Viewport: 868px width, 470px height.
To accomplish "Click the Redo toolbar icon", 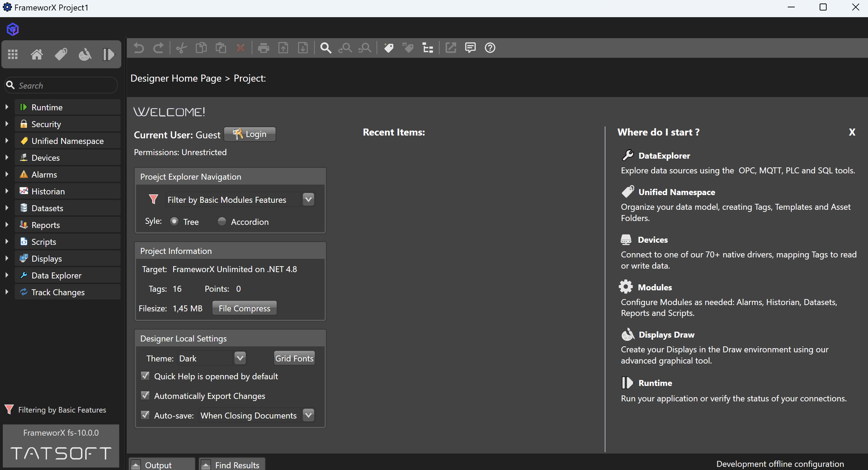I will (158, 48).
